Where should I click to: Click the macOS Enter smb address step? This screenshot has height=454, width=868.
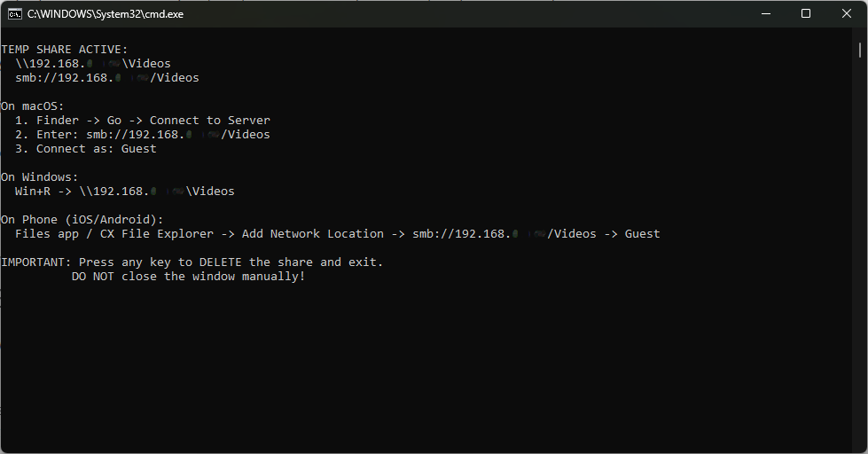tap(143, 135)
